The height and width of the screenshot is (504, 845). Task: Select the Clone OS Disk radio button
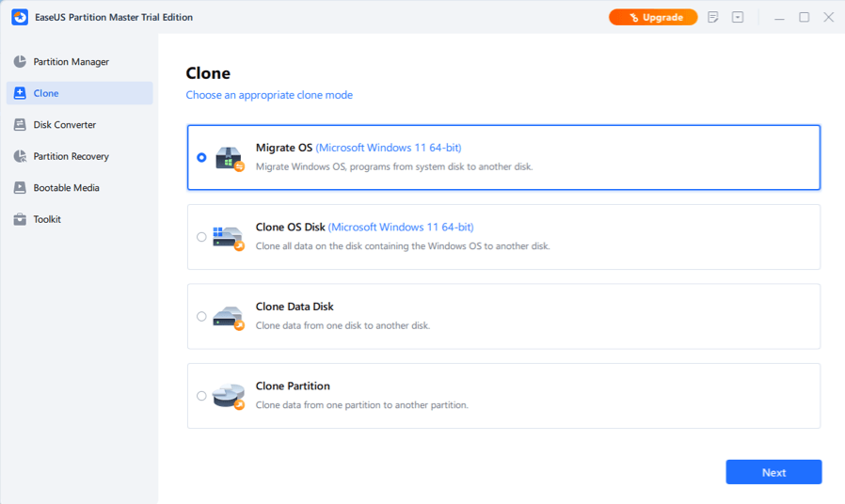[201, 237]
